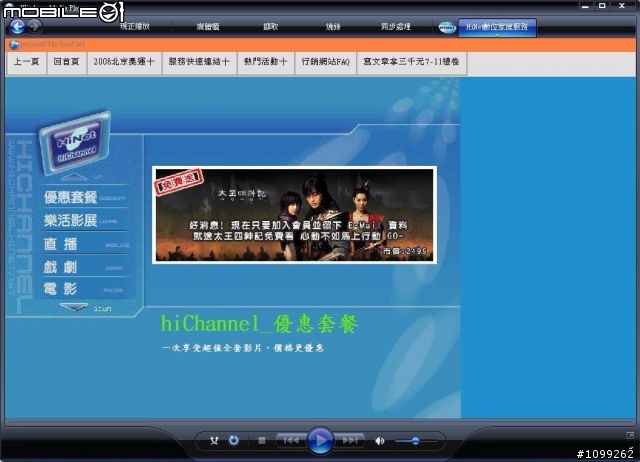This screenshot has width=640, height=462.
Task: Click the green hiChannel_優惠套餐 heading
Action: click(260, 324)
